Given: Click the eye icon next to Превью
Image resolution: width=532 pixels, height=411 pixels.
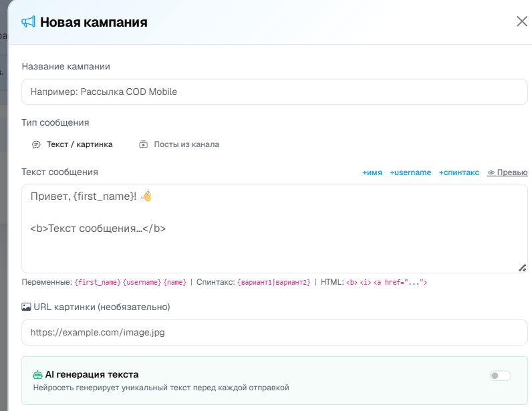Looking at the screenshot, I should 491,172.
